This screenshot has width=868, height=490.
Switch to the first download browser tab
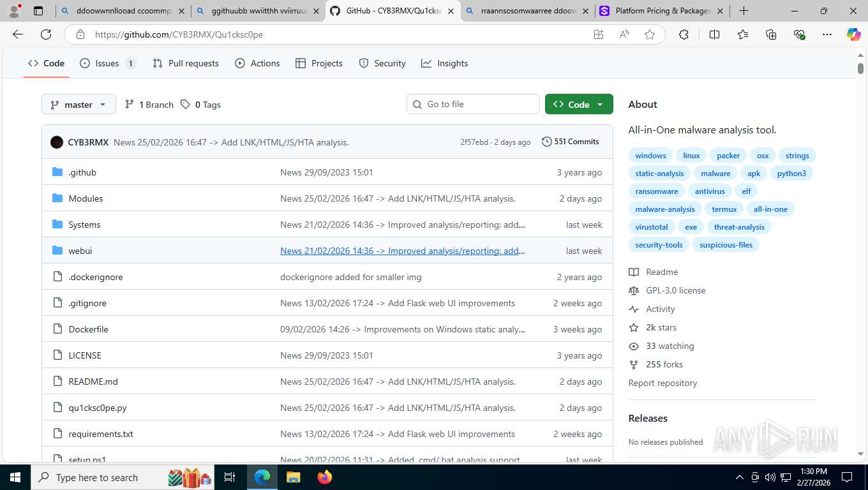(x=124, y=11)
